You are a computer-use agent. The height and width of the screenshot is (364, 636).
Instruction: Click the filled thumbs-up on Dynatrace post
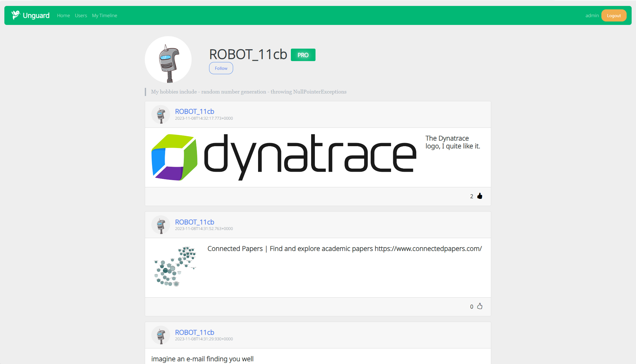[480, 196]
